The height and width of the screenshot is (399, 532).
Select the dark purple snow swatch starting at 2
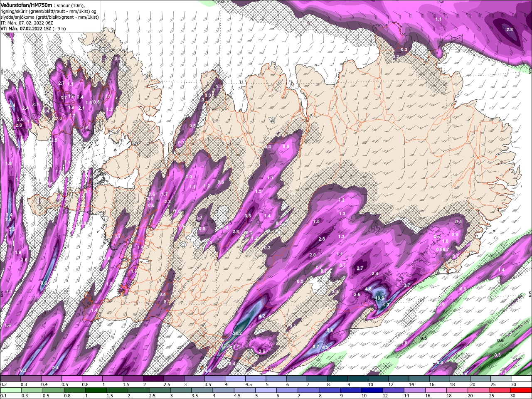coord(153,379)
